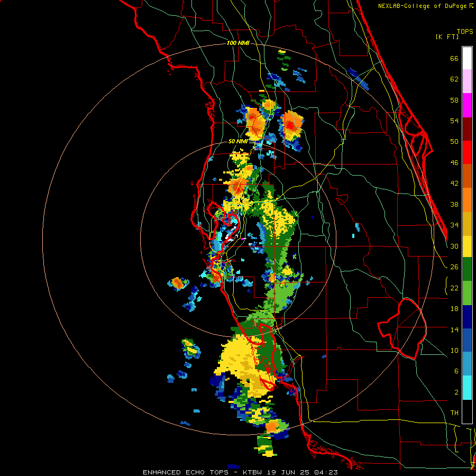Click the white 66 kft swatch in legend

tap(467, 58)
